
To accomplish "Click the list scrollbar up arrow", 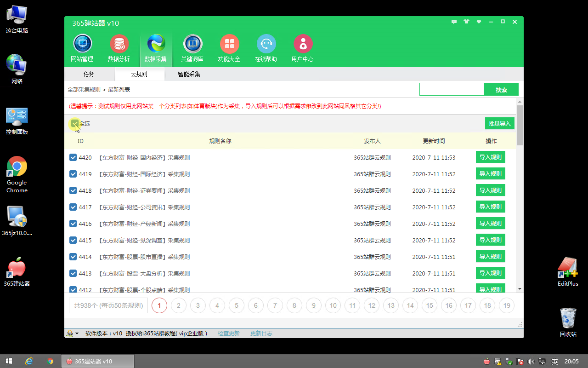I will (x=520, y=102).
